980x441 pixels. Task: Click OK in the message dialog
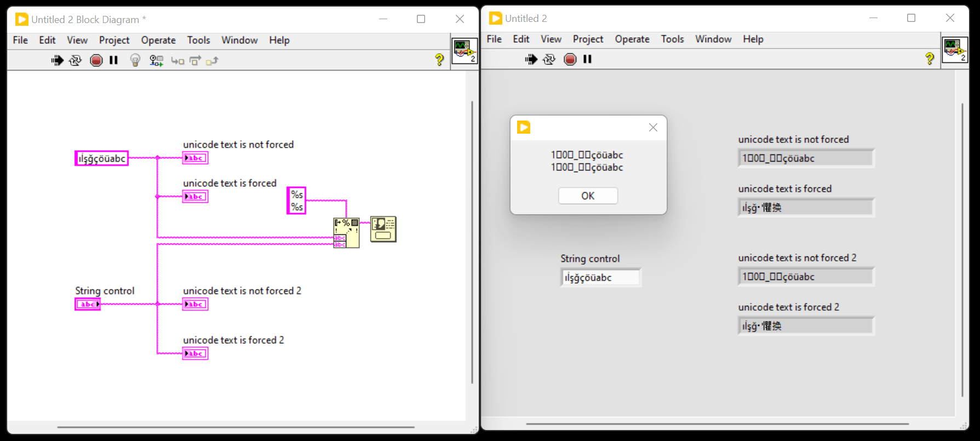coord(588,196)
